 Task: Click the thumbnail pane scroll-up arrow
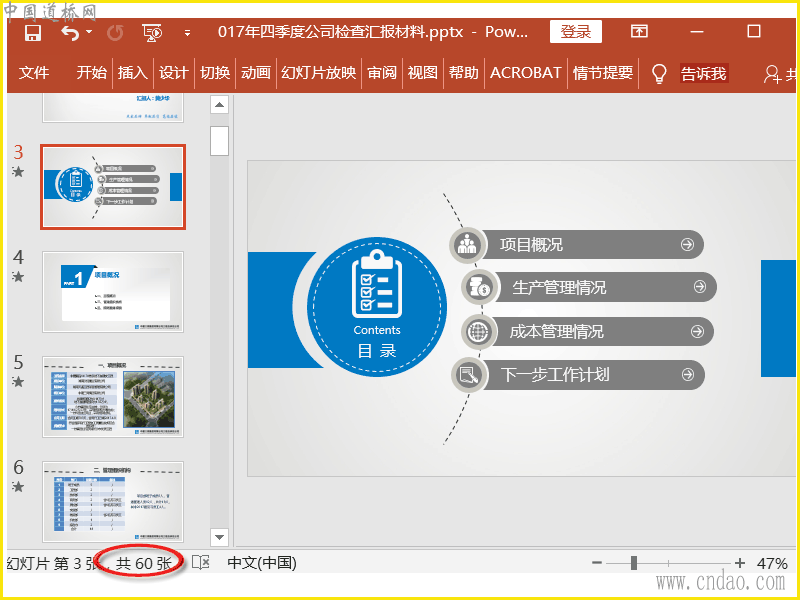[219, 105]
